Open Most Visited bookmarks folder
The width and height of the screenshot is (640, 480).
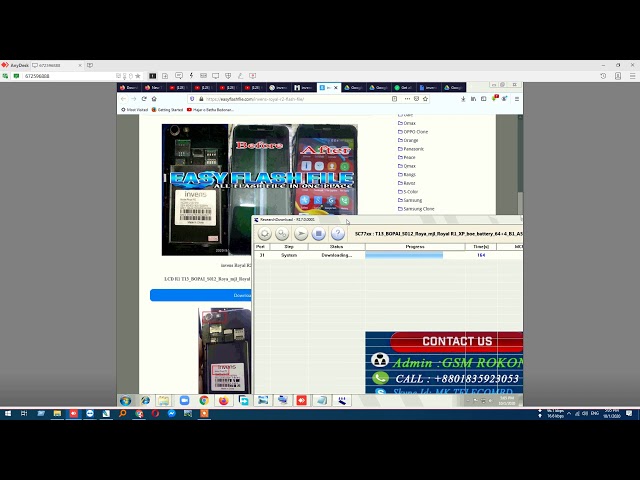(x=134, y=110)
